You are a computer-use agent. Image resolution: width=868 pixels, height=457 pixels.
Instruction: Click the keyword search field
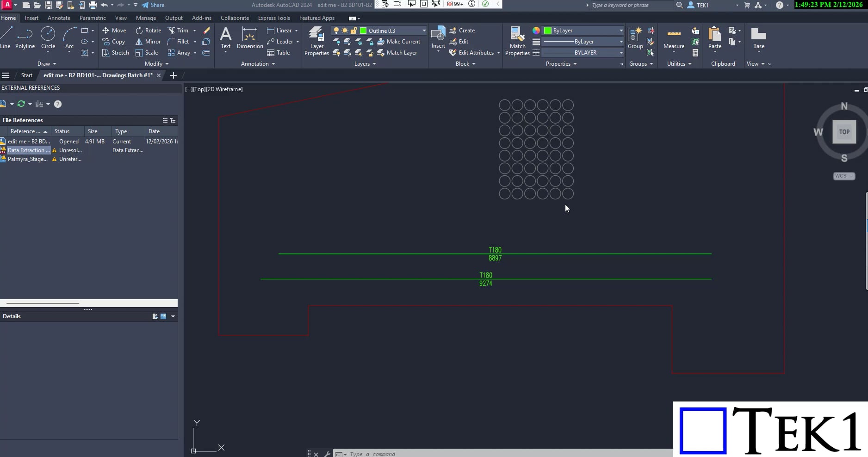tap(632, 5)
